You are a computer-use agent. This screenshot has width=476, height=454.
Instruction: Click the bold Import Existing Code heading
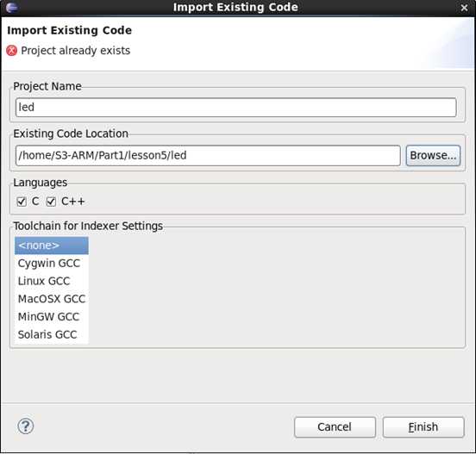tap(70, 30)
